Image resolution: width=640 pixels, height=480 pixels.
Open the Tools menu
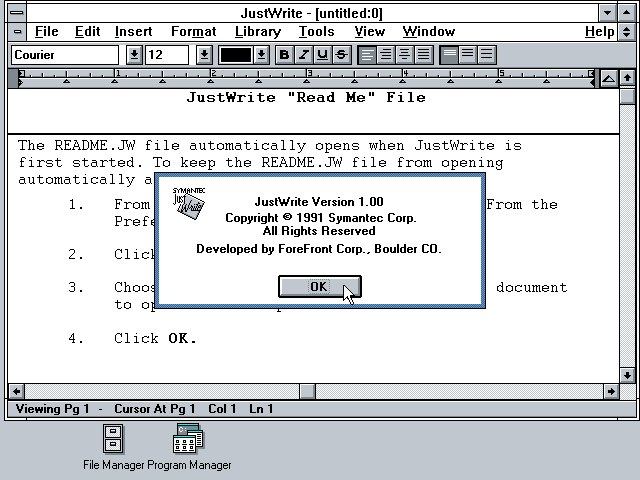click(x=316, y=31)
